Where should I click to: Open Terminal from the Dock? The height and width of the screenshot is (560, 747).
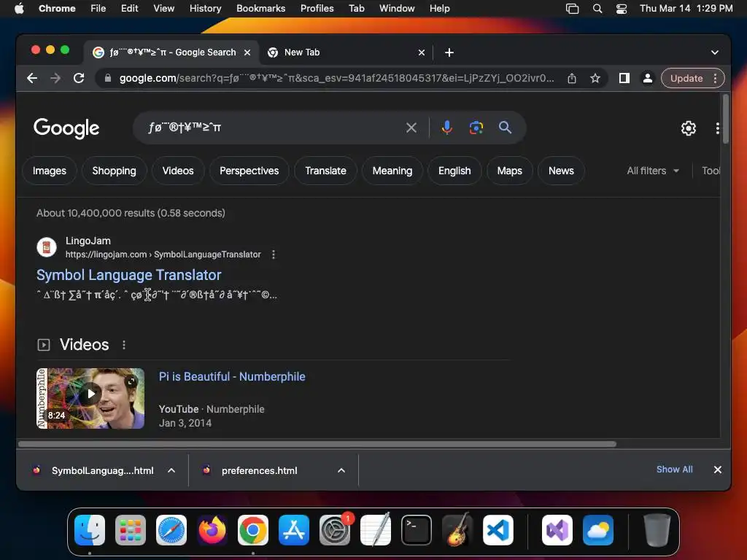click(x=417, y=530)
